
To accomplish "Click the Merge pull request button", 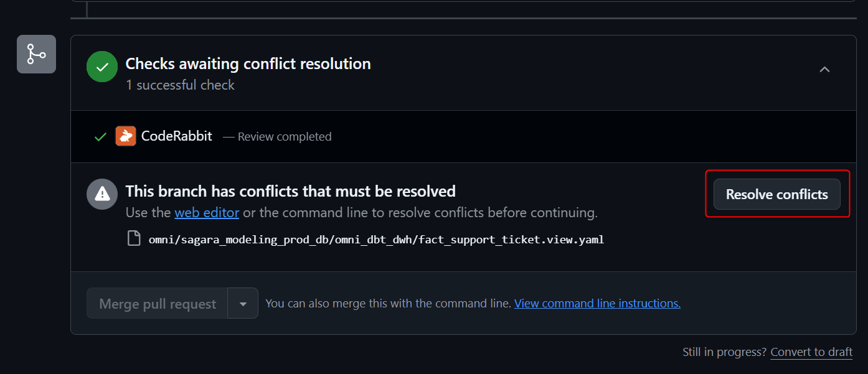I will tap(158, 304).
